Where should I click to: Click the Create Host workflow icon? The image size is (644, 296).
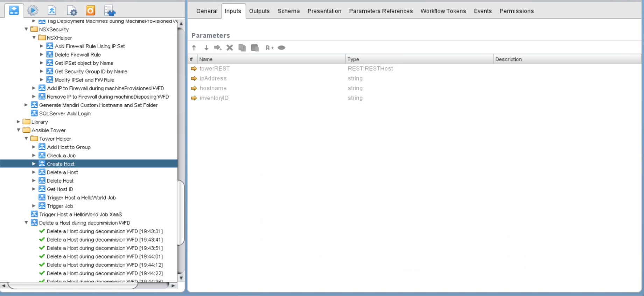click(42, 163)
